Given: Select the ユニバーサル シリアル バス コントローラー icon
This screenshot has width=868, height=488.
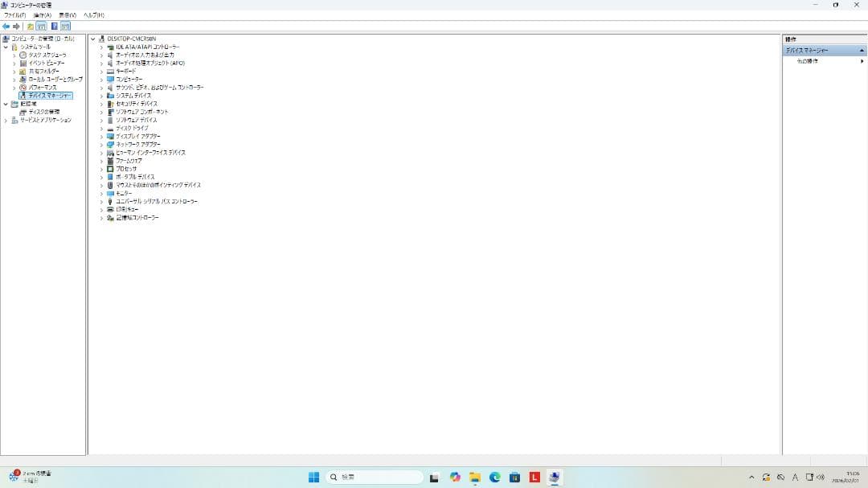Looking at the screenshot, I should [109, 201].
